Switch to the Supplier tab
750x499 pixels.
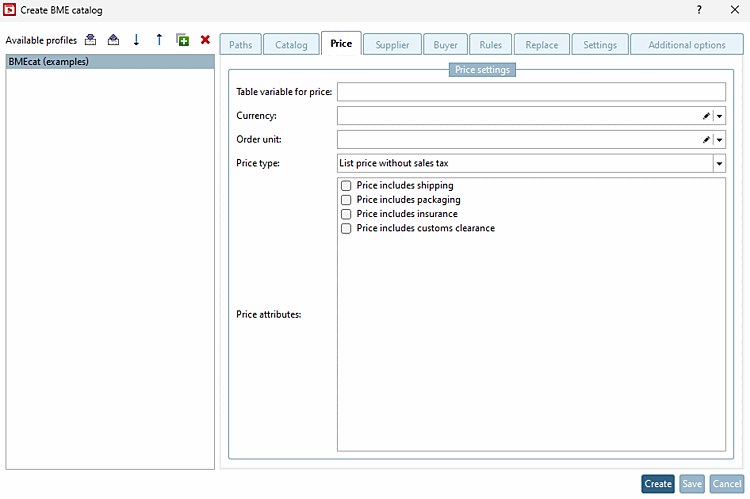click(x=392, y=44)
